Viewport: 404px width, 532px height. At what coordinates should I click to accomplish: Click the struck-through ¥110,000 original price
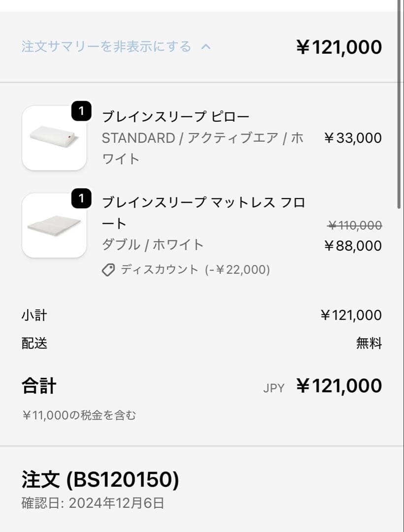pyautogui.click(x=354, y=226)
